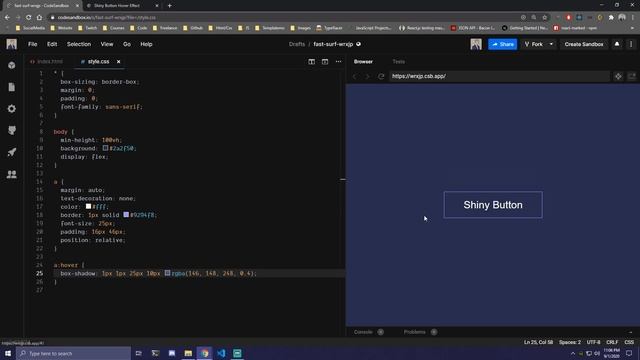
Task: Open the rgba box-shadow color swatch
Action: [167, 273]
